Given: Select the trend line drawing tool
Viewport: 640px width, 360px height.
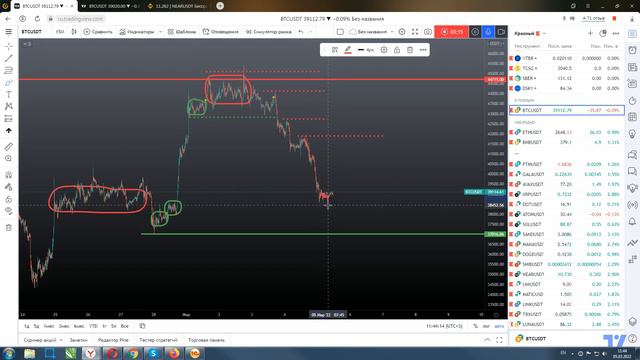Looking at the screenshot, I should pyautogui.click(x=9, y=58).
